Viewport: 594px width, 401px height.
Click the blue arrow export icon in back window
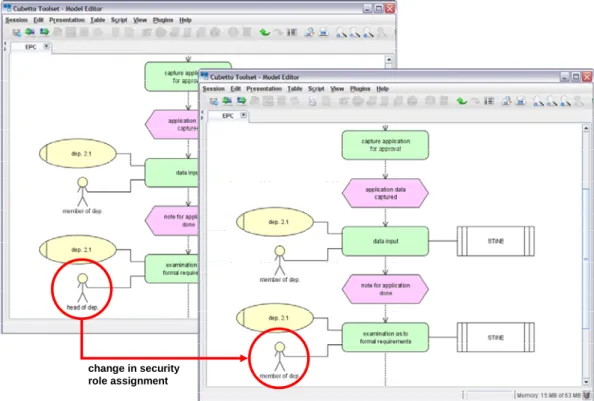tap(44, 32)
